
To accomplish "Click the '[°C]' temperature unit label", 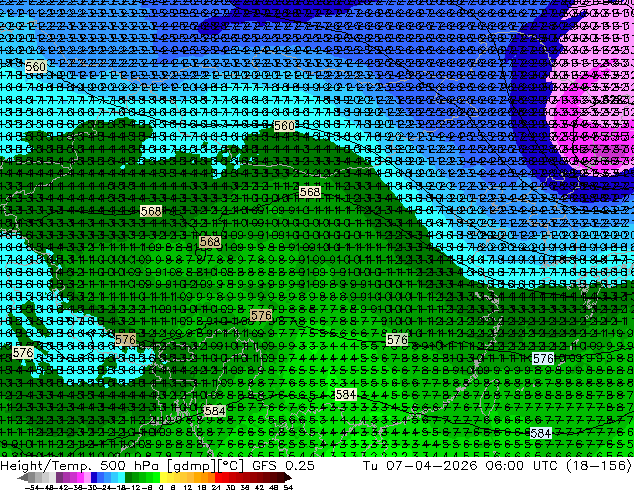I will click(x=231, y=466).
